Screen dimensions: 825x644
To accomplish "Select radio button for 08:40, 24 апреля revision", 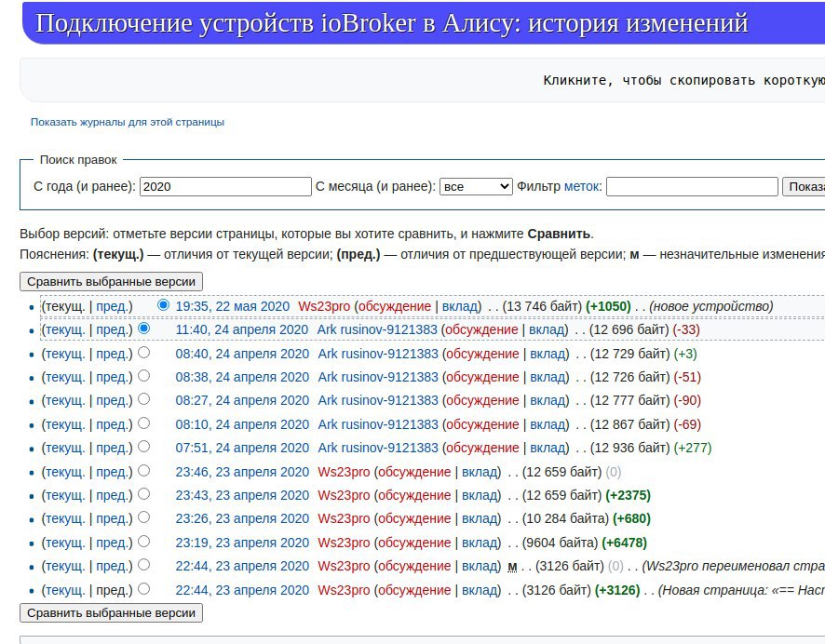I will (x=143, y=353).
